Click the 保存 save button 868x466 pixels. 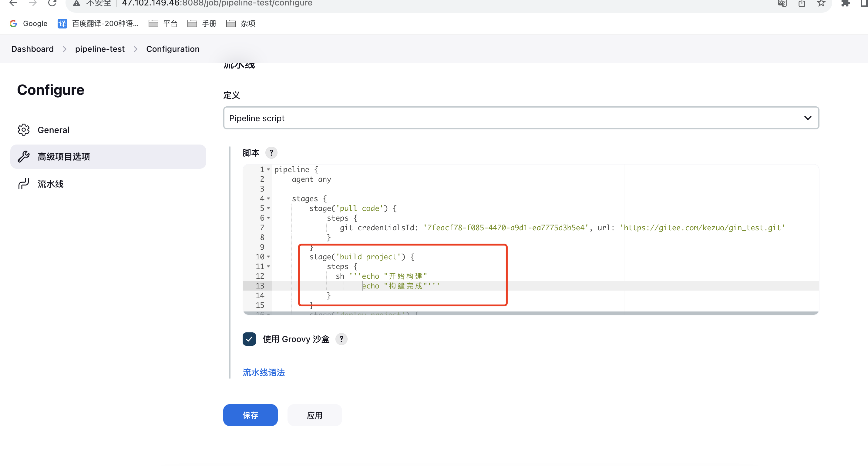(250, 415)
